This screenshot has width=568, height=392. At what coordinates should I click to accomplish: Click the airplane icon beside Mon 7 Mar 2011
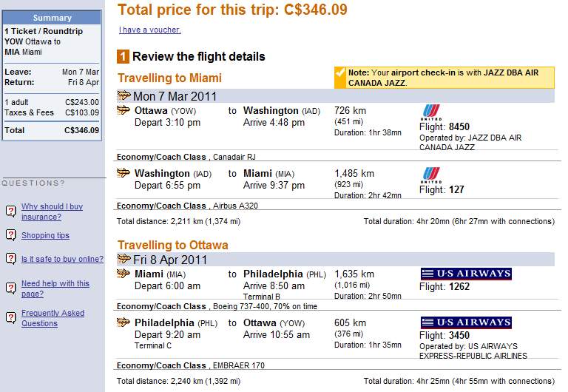[x=124, y=95]
